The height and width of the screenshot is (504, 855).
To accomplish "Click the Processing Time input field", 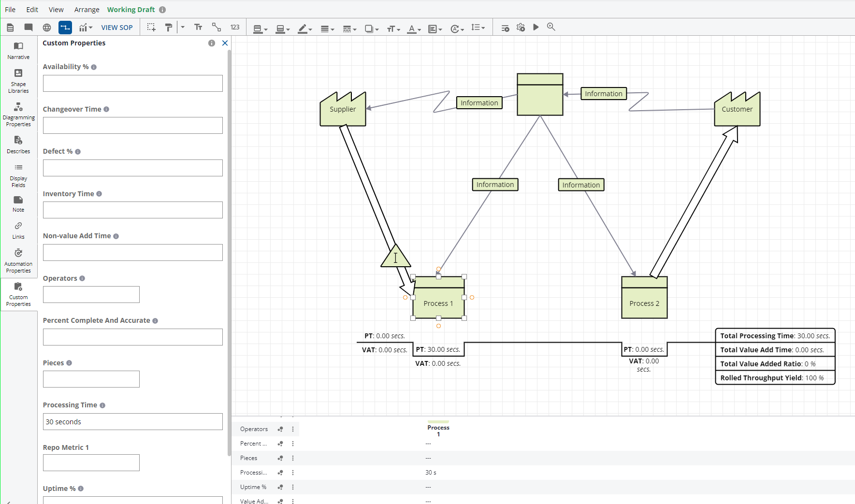I will click(132, 421).
